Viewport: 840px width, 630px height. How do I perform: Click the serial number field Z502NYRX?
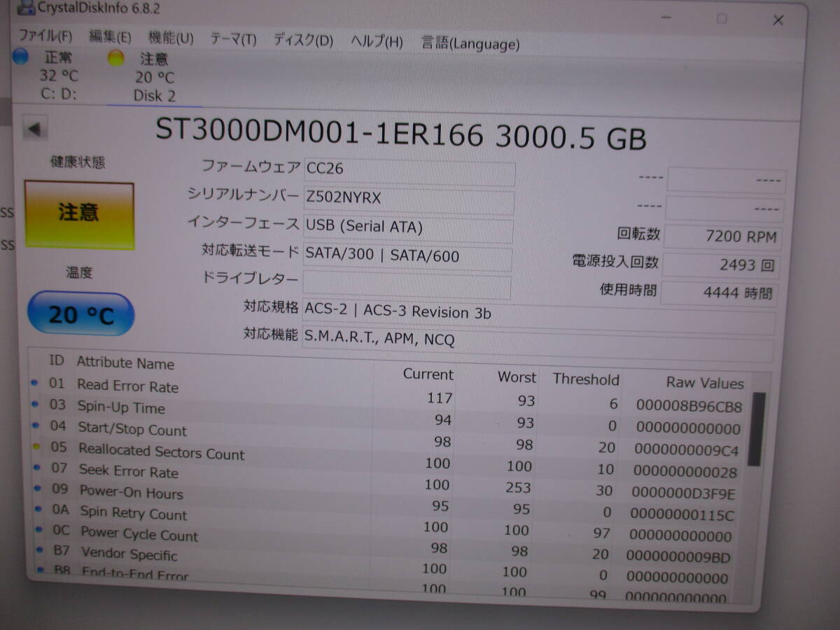[x=409, y=200]
